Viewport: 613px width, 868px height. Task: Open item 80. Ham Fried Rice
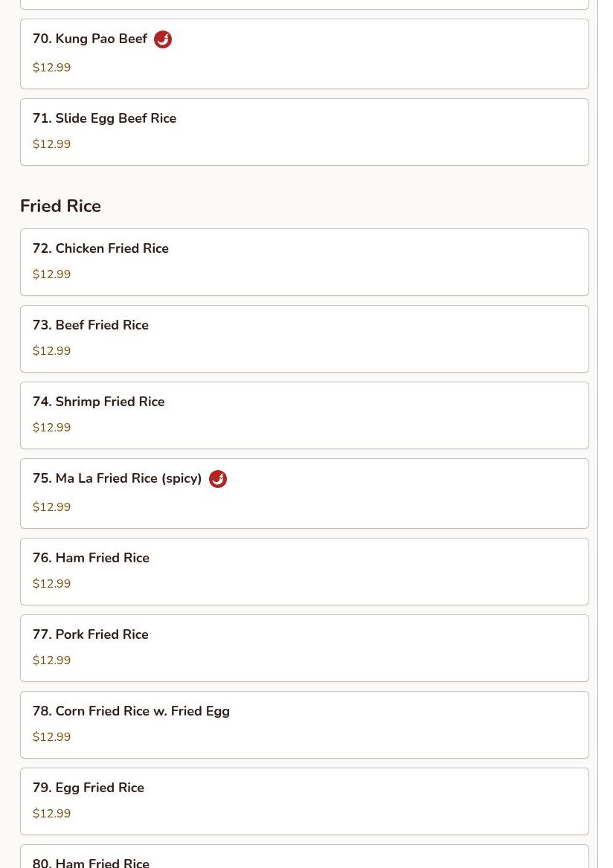pyautogui.click(x=91, y=862)
